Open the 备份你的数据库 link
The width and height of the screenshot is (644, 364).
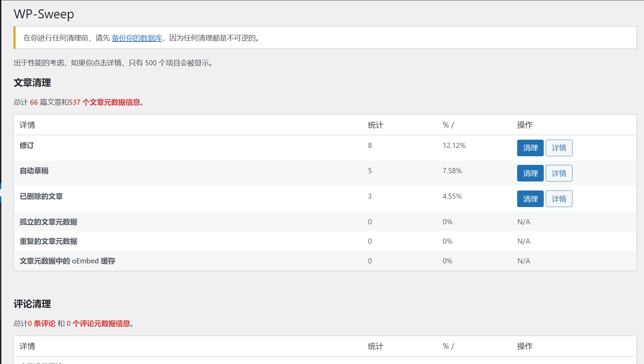click(137, 38)
